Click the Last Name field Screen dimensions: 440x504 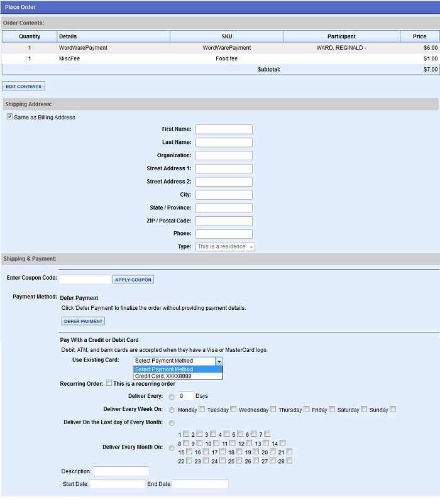[224, 143]
